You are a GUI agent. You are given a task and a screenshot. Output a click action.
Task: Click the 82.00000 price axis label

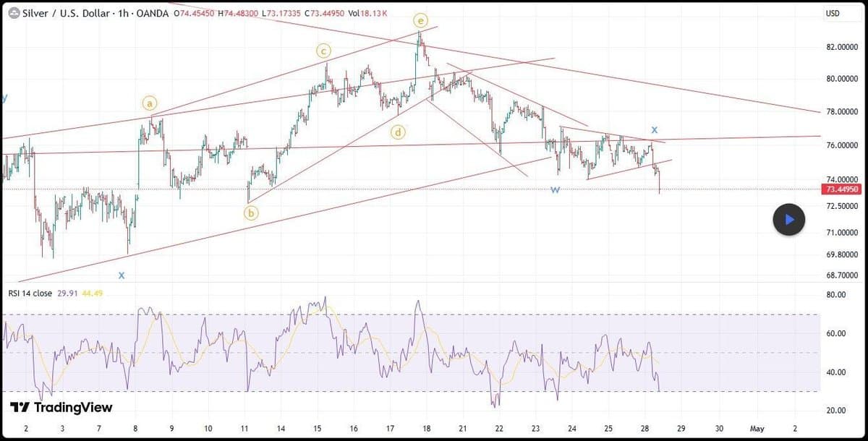842,47
